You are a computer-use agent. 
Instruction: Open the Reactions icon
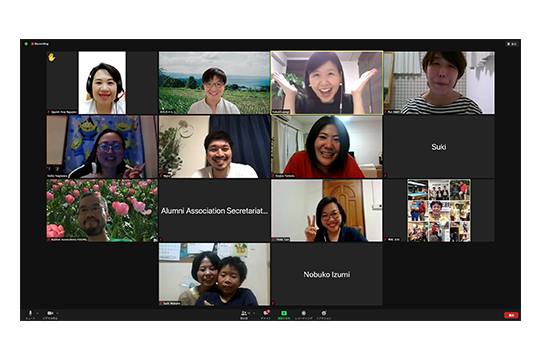click(324, 313)
